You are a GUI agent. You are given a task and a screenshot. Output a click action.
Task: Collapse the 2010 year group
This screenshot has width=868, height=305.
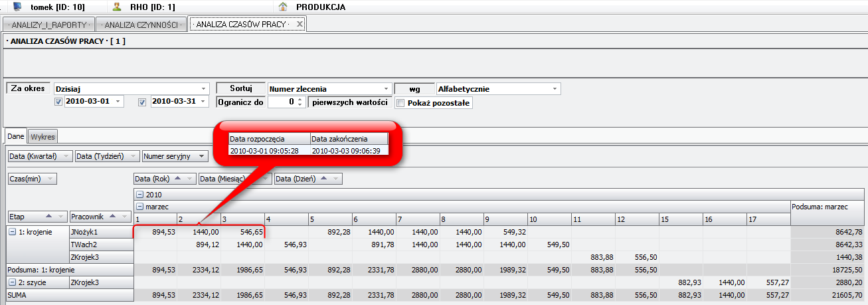click(x=139, y=195)
